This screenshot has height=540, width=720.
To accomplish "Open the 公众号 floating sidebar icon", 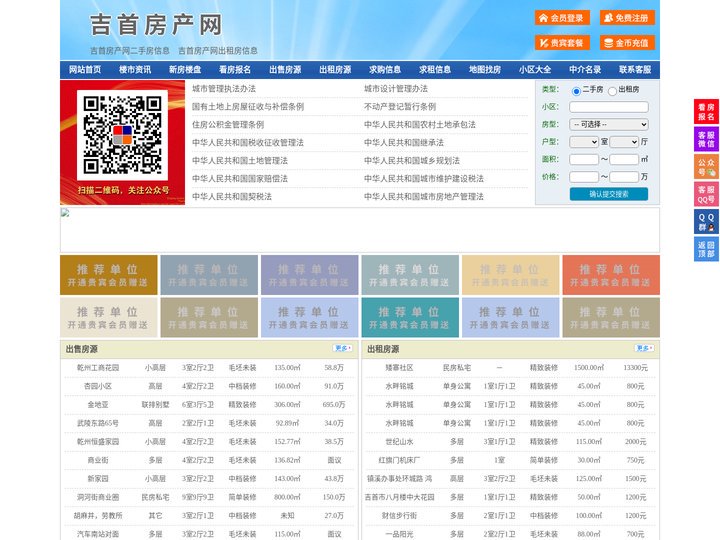I will click(706, 167).
